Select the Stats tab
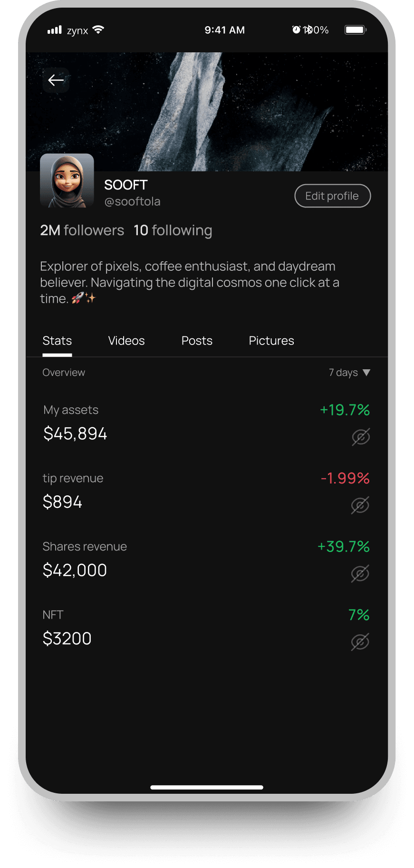This screenshot has height=868, width=414. point(57,341)
